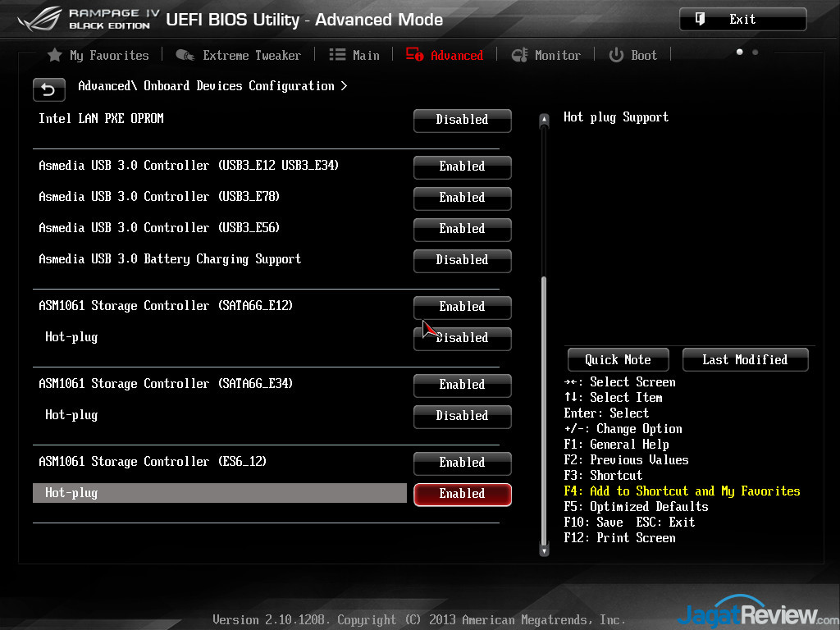Viewport: 840px width, 630px height.
Task: Click the Advanced tab chip icon
Action: coord(414,55)
